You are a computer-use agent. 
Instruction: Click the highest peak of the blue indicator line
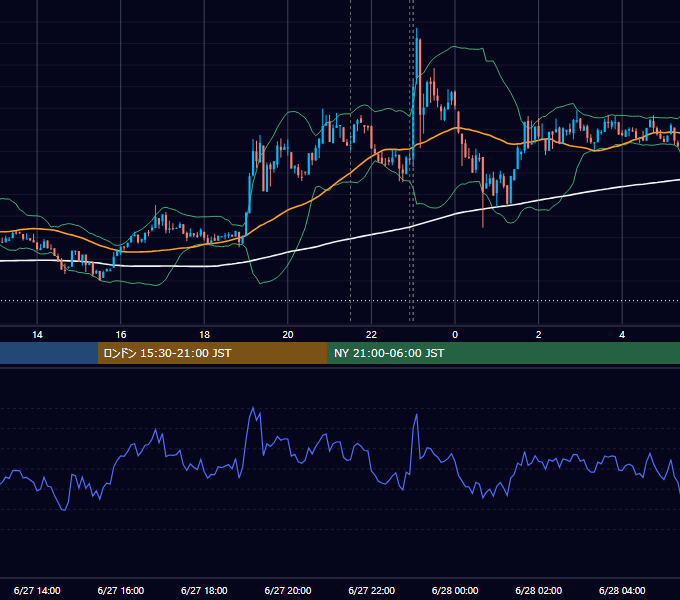(253, 408)
